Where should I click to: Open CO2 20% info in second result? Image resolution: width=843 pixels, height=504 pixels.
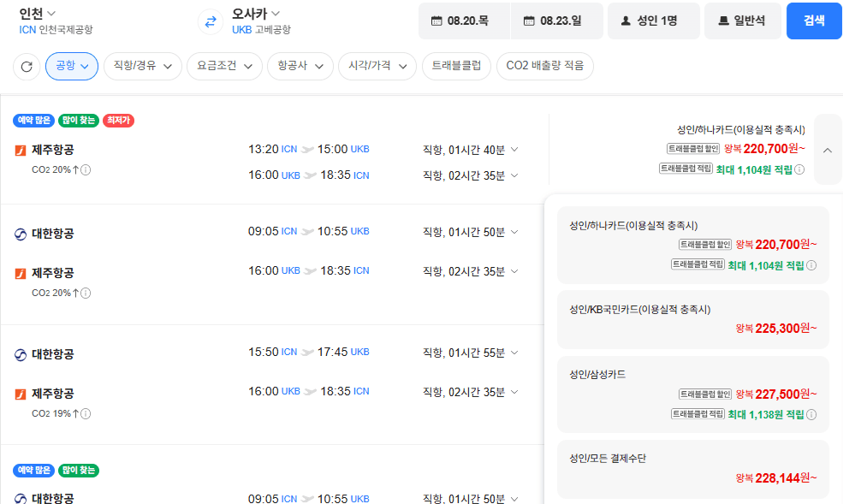click(x=86, y=293)
